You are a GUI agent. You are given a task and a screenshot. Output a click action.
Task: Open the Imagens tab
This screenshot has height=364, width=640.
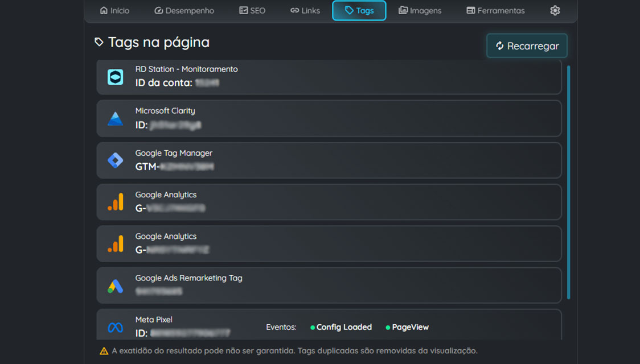pyautogui.click(x=420, y=11)
